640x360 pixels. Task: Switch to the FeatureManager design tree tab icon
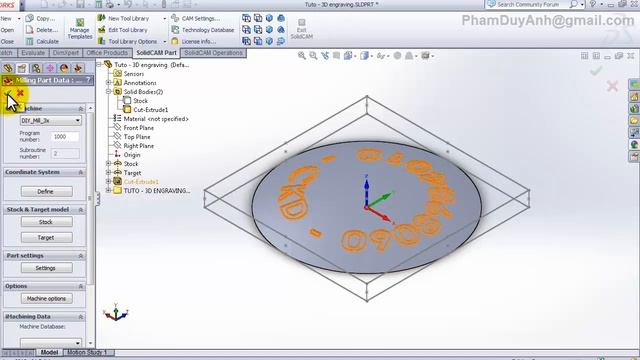[x=8, y=68]
